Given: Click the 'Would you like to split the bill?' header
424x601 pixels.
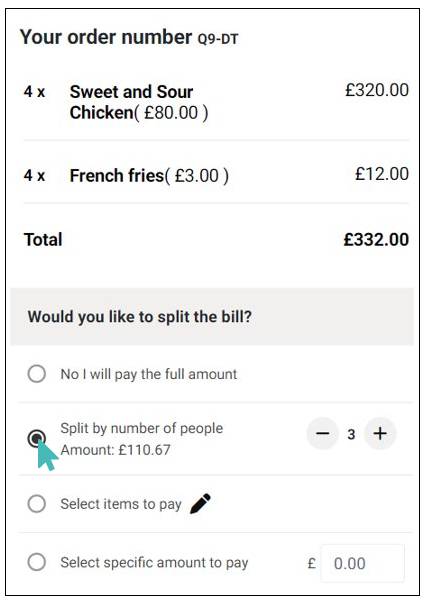Looking at the screenshot, I should (x=140, y=317).
